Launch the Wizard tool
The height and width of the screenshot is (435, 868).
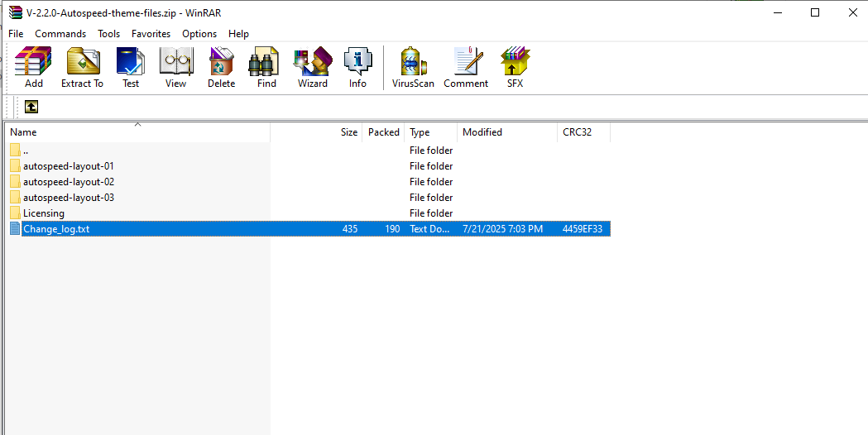coord(313,67)
